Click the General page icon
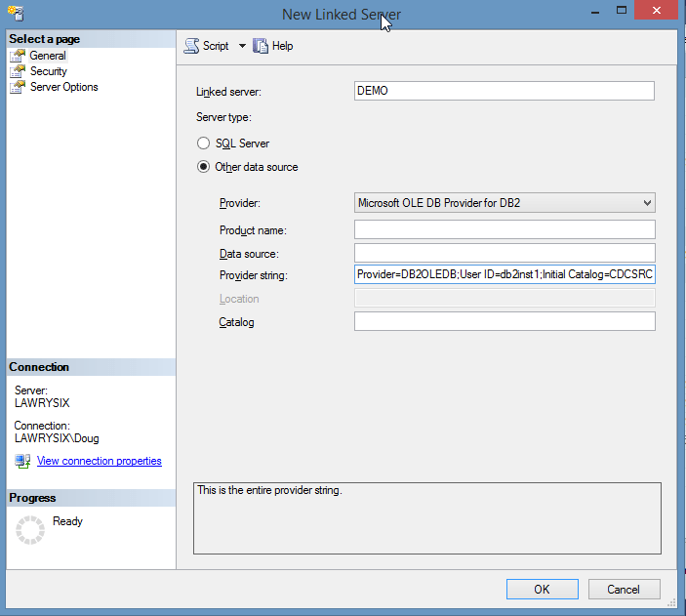The image size is (686, 616). [17, 56]
